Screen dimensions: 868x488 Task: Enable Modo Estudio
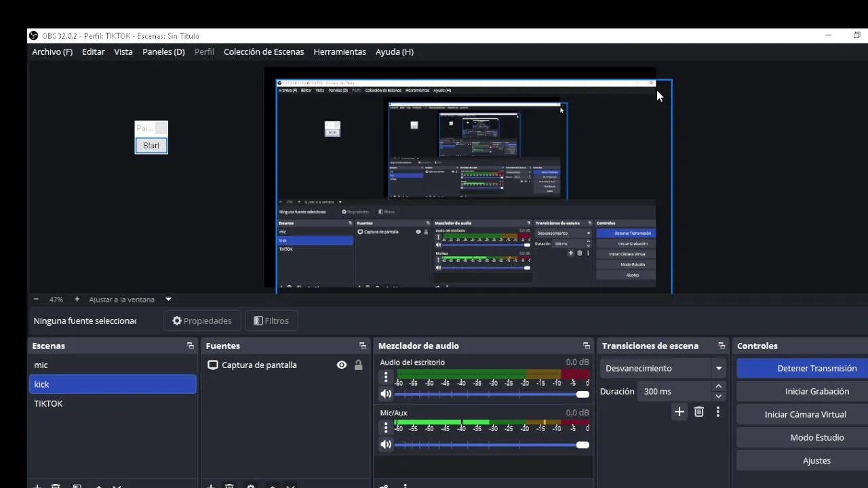point(803,437)
